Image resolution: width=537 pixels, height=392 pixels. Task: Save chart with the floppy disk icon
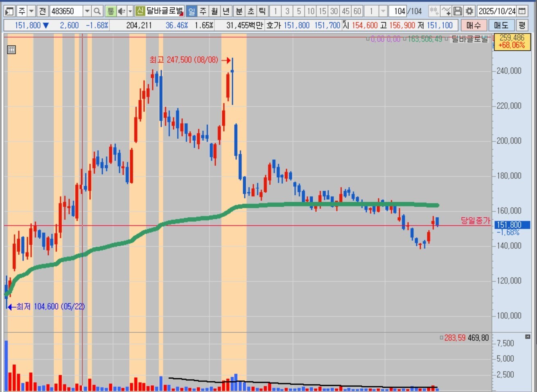tap(458, 11)
